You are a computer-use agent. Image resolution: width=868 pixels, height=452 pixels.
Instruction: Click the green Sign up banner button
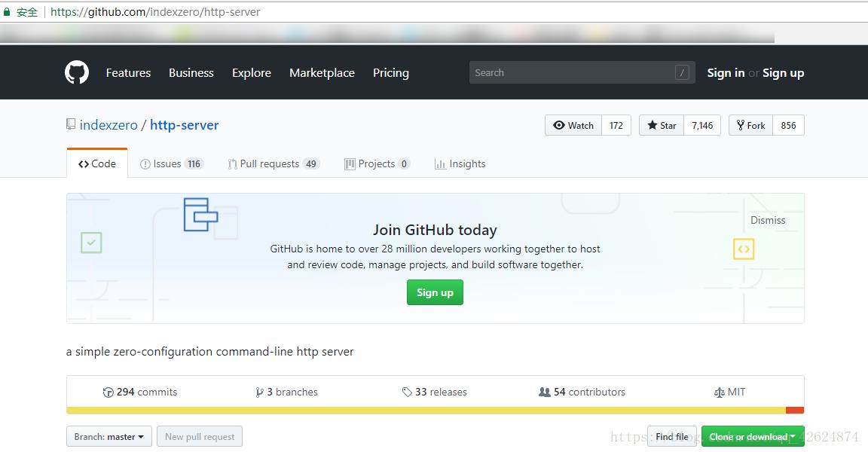pyautogui.click(x=435, y=292)
